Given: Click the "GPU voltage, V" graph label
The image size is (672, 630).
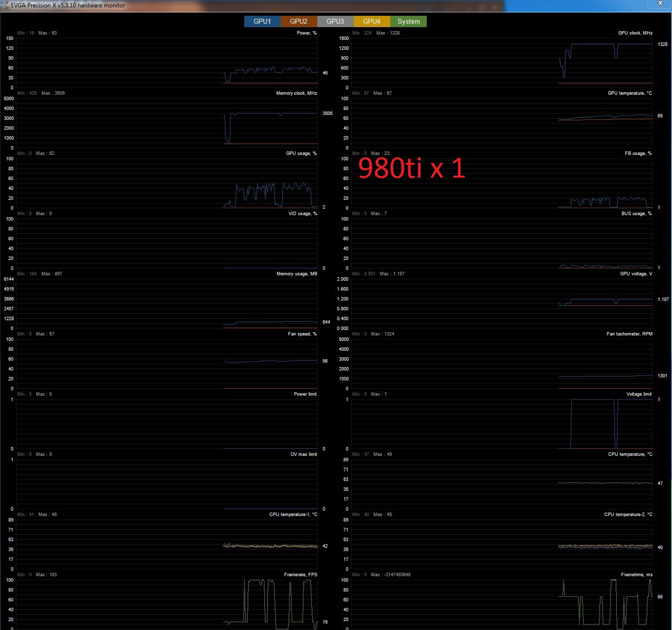Looking at the screenshot, I should click(636, 274).
